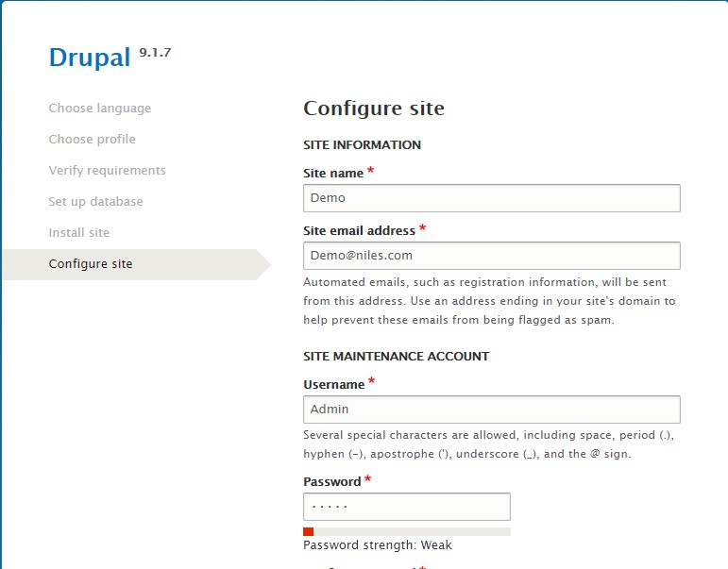Click the 9.1.7 version number
728x569 pixels.
[155, 53]
